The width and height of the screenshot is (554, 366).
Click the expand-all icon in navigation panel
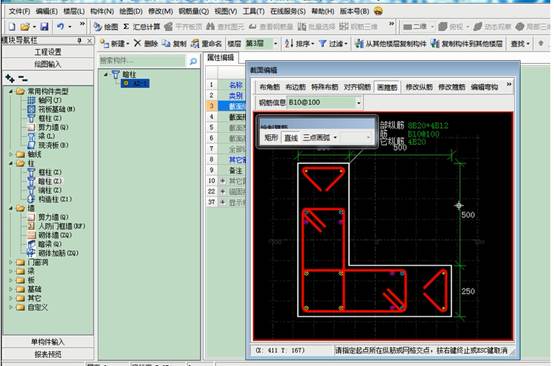coord(10,78)
